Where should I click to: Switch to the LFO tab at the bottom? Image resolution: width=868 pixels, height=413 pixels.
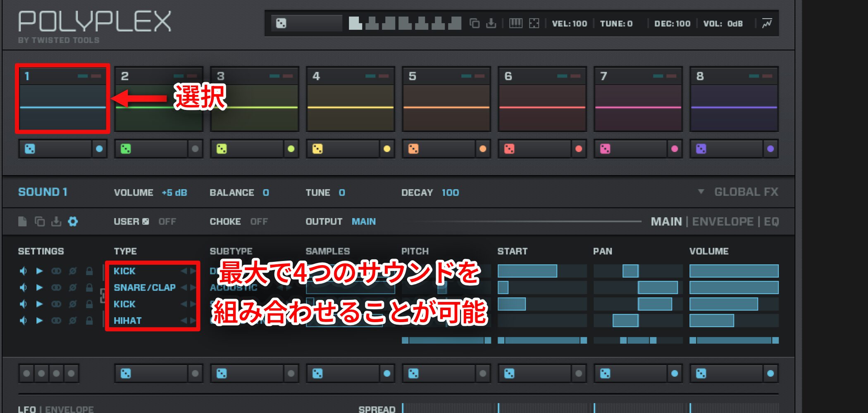pos(27,409)
